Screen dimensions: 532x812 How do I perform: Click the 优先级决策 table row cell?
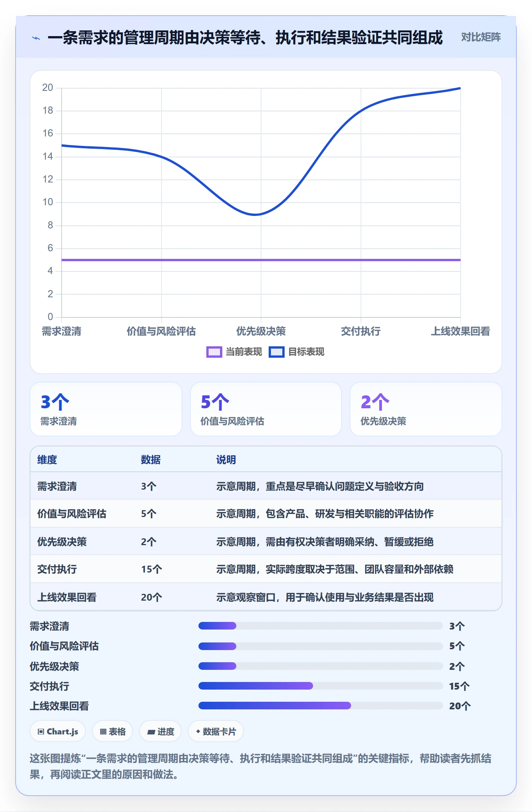(62, 542)
